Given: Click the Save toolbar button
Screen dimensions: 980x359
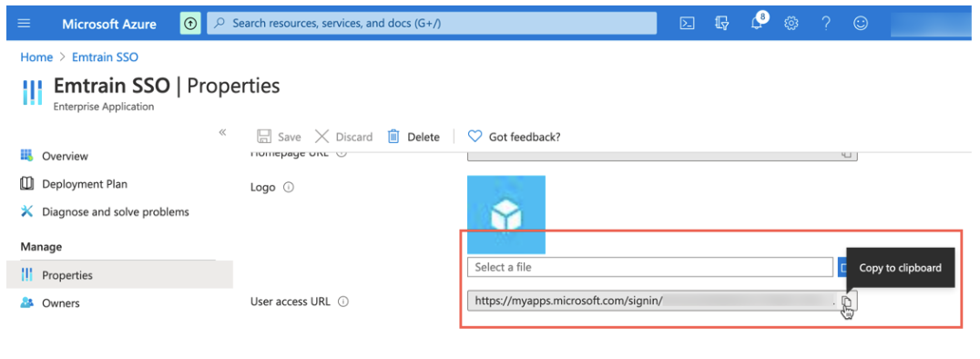Looking at the screenshot, I should coord(280,137).
